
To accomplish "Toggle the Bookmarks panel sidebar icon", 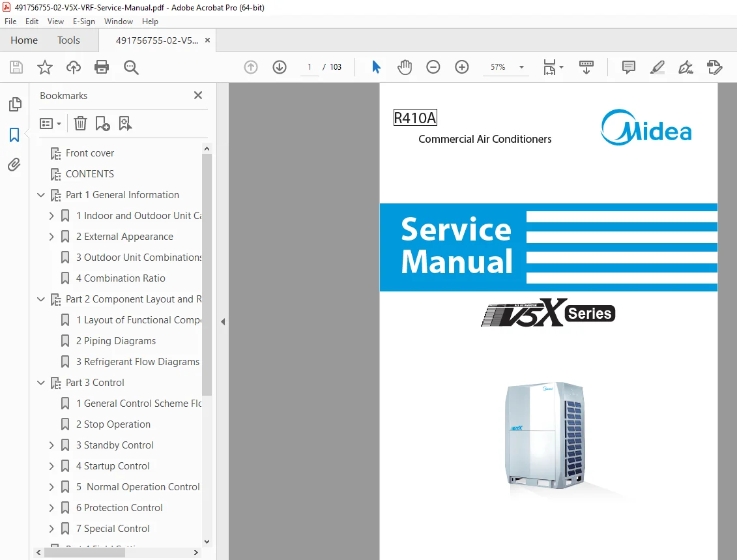I will pyautogui.click(x=14, y=135).
